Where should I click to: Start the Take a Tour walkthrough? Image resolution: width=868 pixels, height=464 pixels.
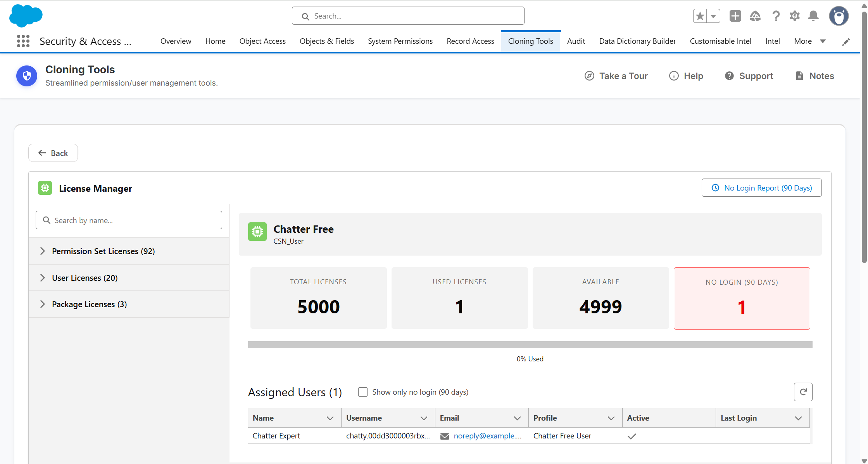click(x=616, y=76)
